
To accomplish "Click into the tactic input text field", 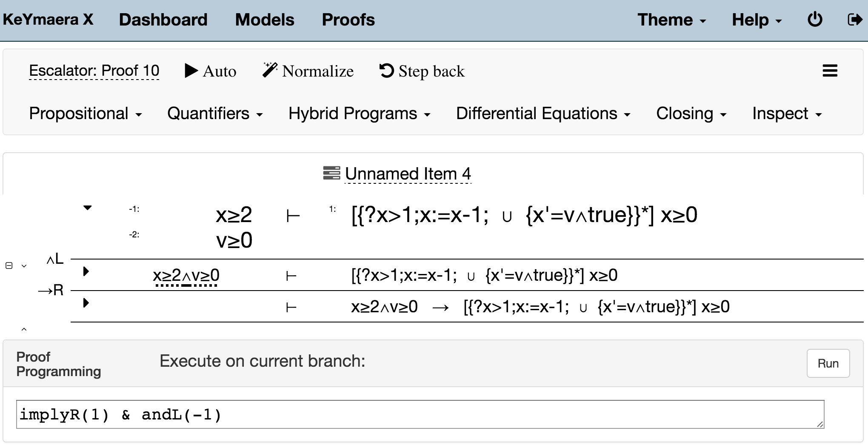I will 420,414.
